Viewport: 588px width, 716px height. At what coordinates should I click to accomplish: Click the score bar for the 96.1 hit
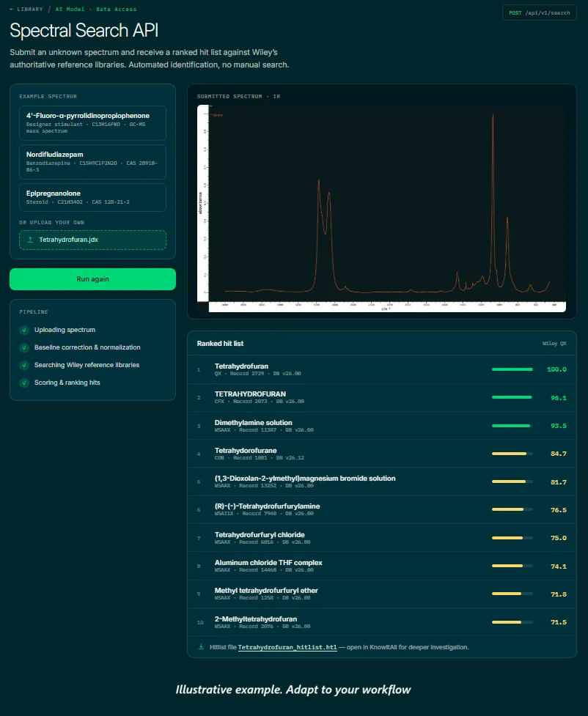[512, 397]
